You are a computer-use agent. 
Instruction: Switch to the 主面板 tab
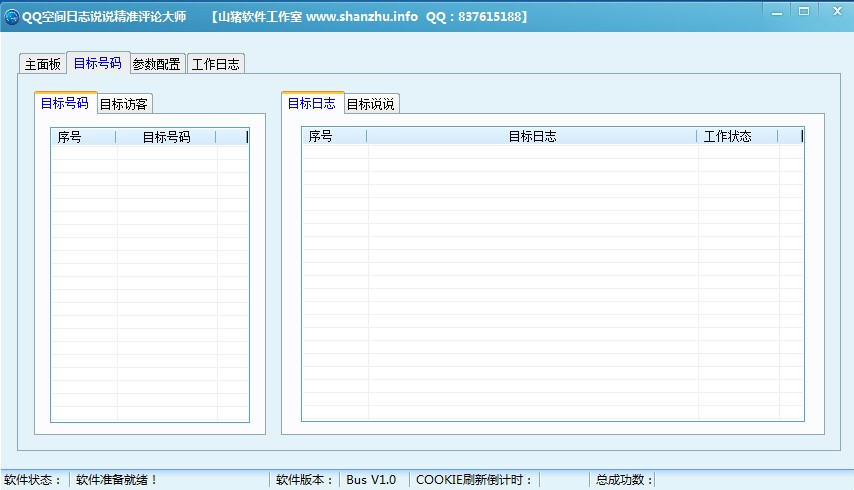click(43, 64)
